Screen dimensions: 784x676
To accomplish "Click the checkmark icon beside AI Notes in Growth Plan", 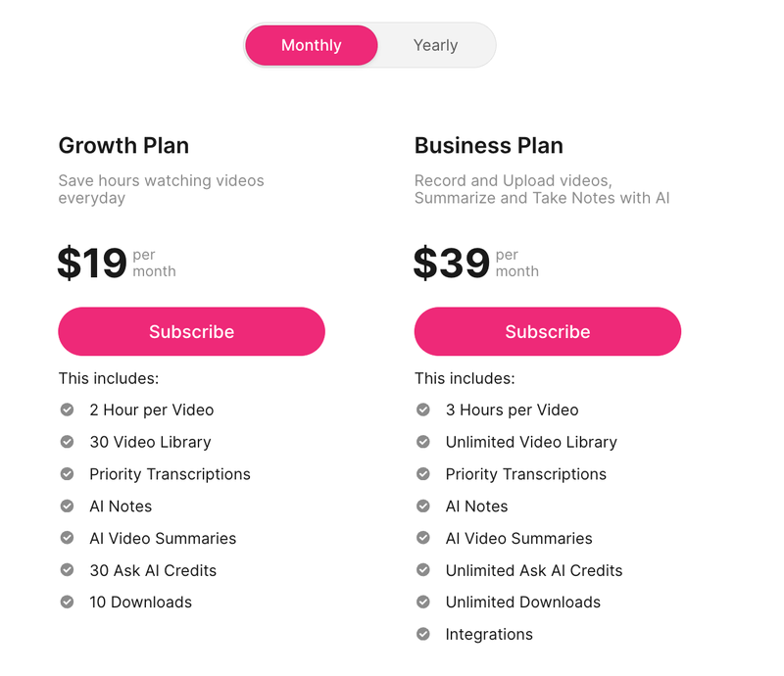I will pyautogui.click(x=67, y=507).
